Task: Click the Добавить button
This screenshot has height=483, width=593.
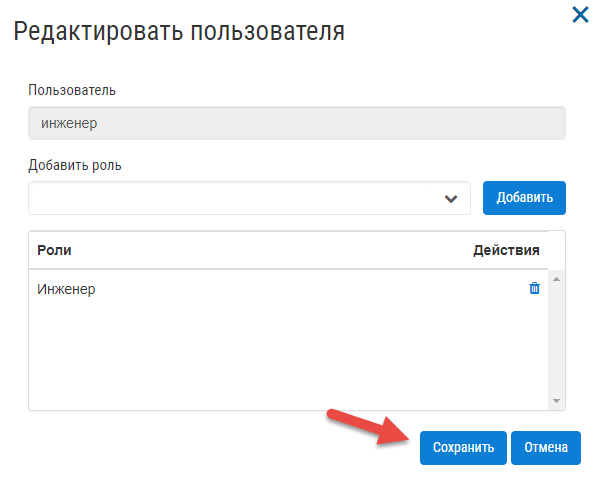Action: 524,198
